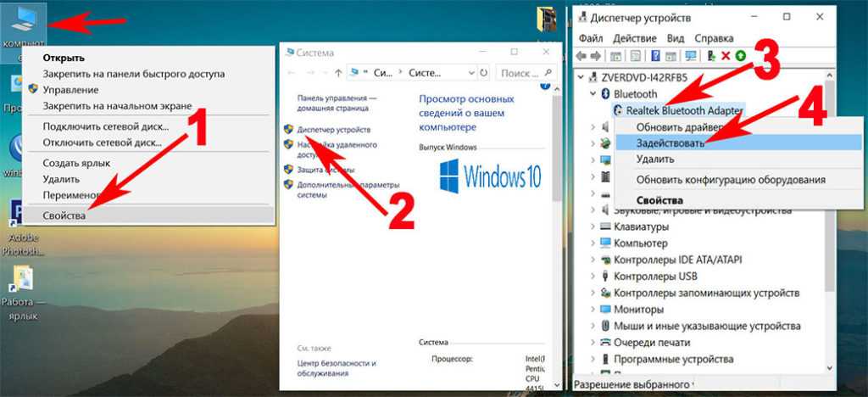The image size is (868, 397).
Task: Click the up arrow in System window navigation
Action: pyautogui.click(x=338, y=73)
